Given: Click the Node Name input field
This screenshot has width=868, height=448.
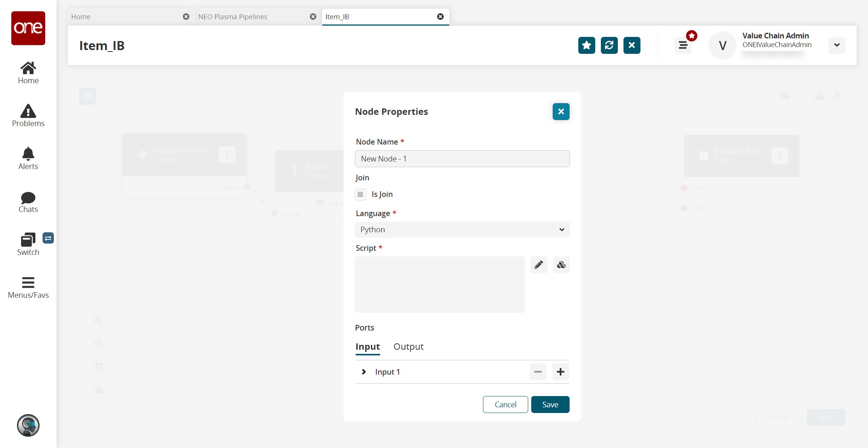Looking at the screenshot, I should 462,158.
